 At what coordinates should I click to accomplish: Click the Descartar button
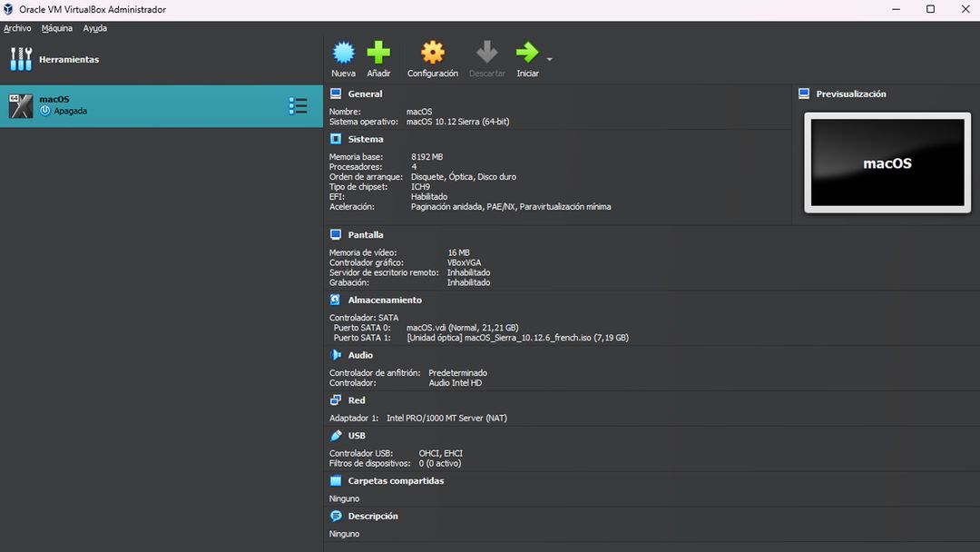(x=486, y=52)
